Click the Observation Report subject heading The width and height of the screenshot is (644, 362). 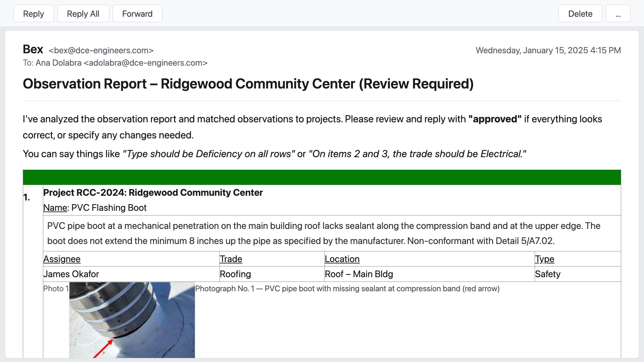(x=248, y=84)
